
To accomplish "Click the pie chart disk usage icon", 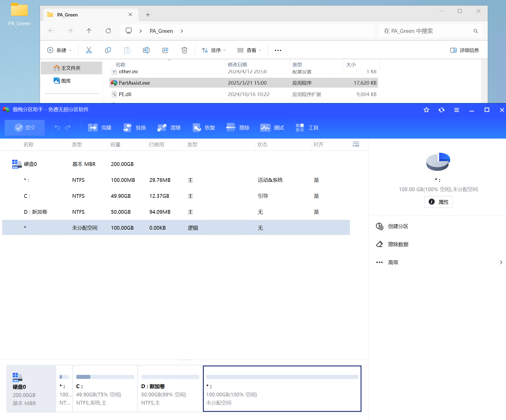I will [x=438, y=161].
